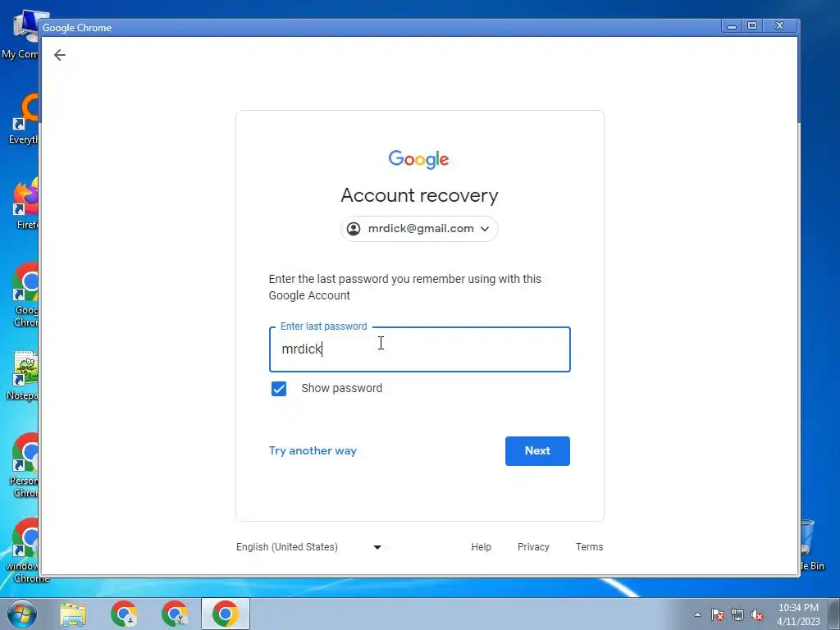
Task: Click the Google Chrome window title
Action: (77, 28)
